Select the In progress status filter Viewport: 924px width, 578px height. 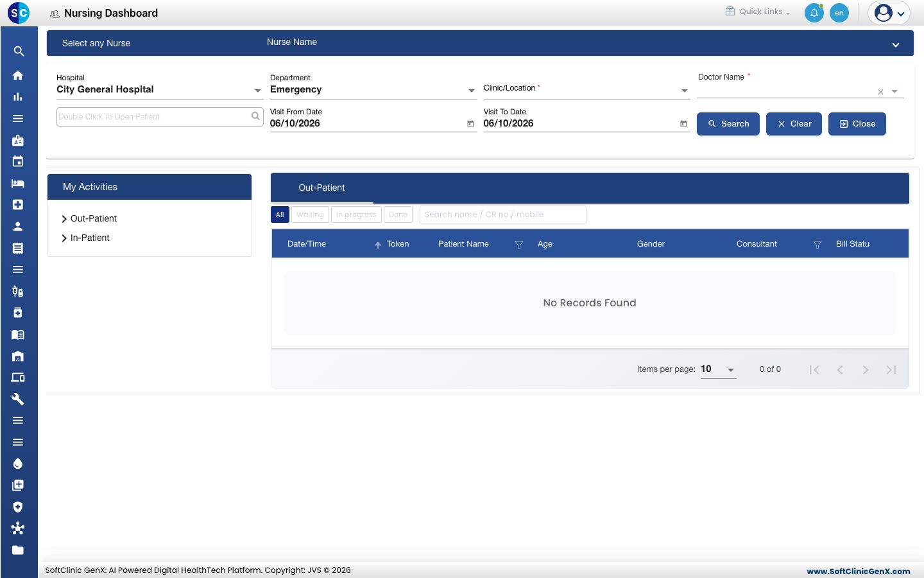click(x=356, y=215)
